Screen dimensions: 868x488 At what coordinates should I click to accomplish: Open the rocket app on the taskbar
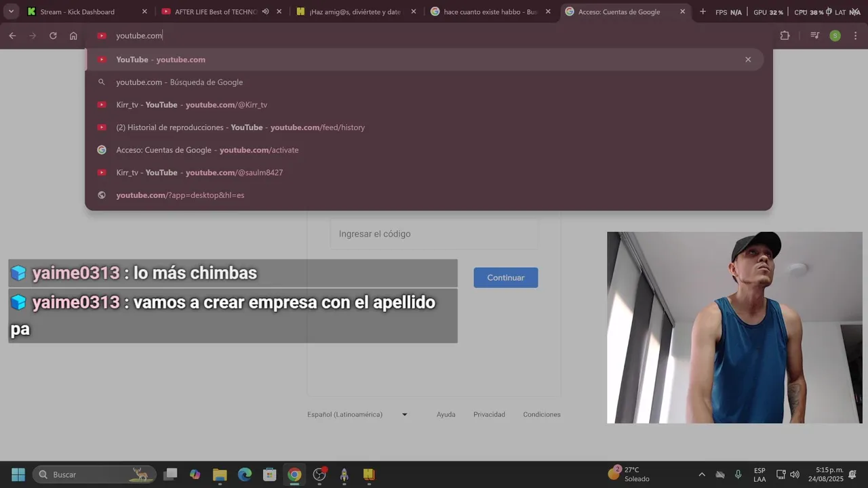(x=344, y=474)
